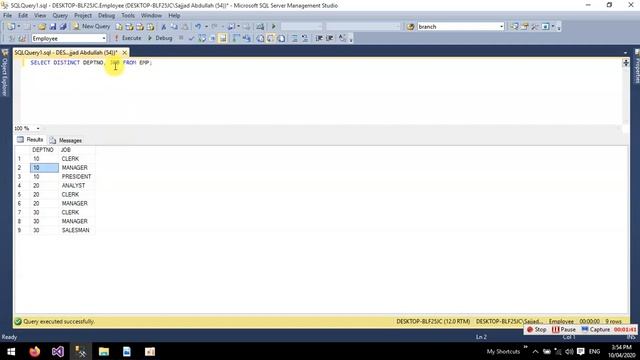Close the SQLQuery1.sql tab
Screen dimensions: 640x360
124,53
